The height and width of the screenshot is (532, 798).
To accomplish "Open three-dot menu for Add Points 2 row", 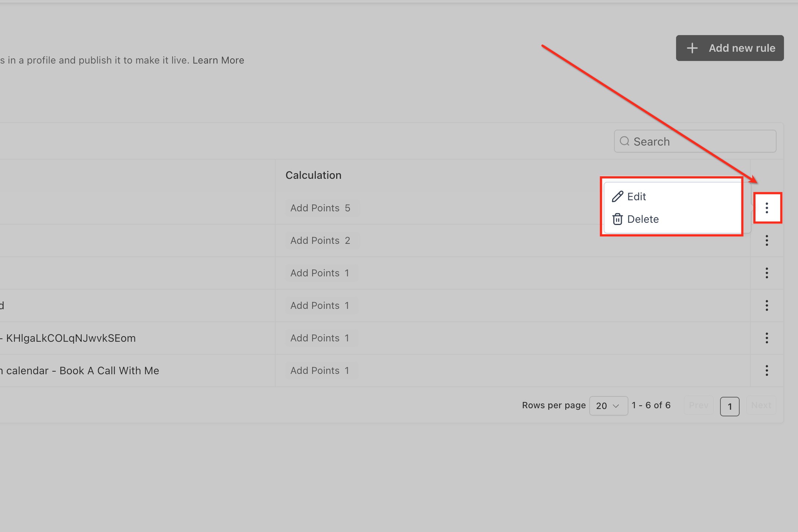I will [767, 241].
